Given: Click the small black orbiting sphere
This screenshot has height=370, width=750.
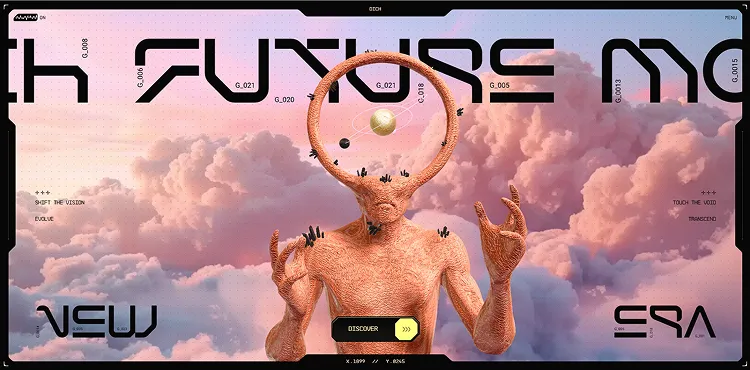Looking at the screenshot, I should coord(344,143).
